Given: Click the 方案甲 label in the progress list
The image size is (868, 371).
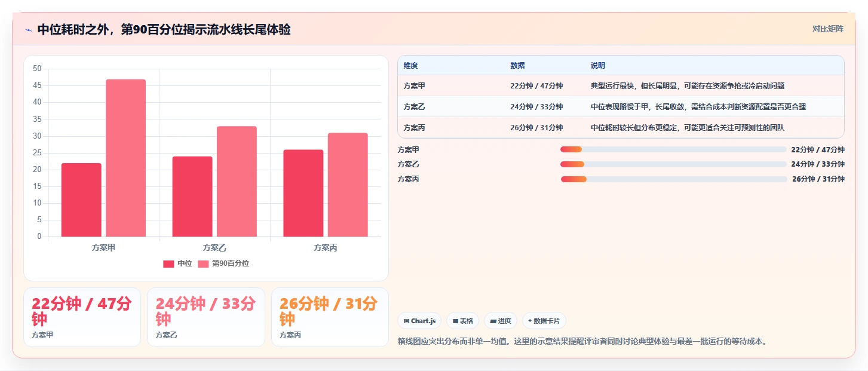Looking at the screenshot, I should tap(409, 150).
